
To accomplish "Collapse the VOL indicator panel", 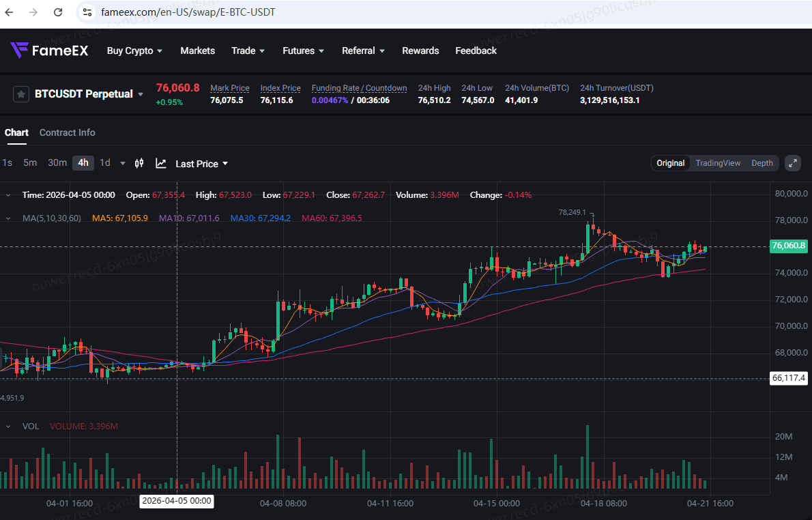I will pos(8,427).
